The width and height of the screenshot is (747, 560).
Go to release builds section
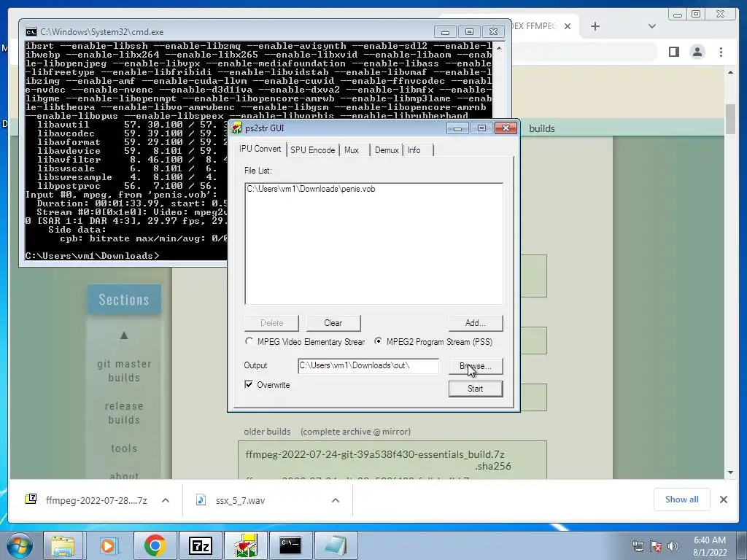[x=124, y=413]
